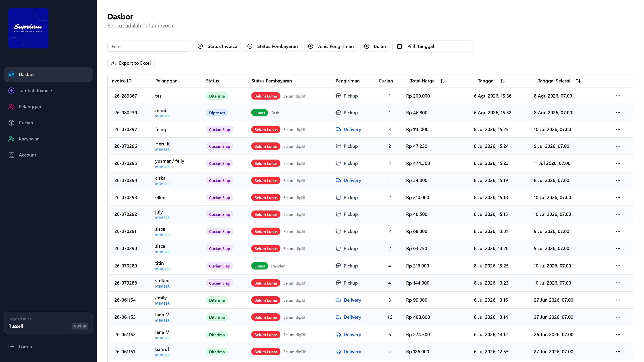Open actions menu for invoice 26-289567
Viewport: 644px width, 362px height.
pyautogui.click(x=618, y=96)
